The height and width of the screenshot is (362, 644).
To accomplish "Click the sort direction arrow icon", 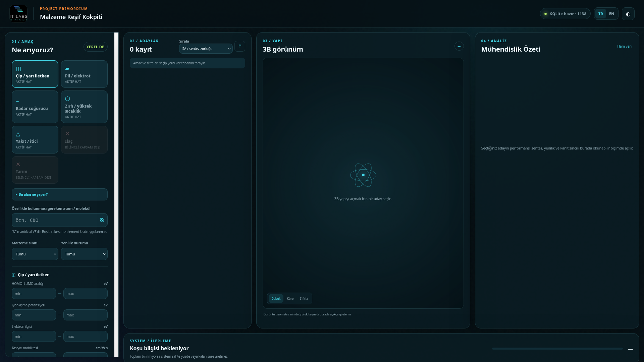I will [x=240, y=46].
